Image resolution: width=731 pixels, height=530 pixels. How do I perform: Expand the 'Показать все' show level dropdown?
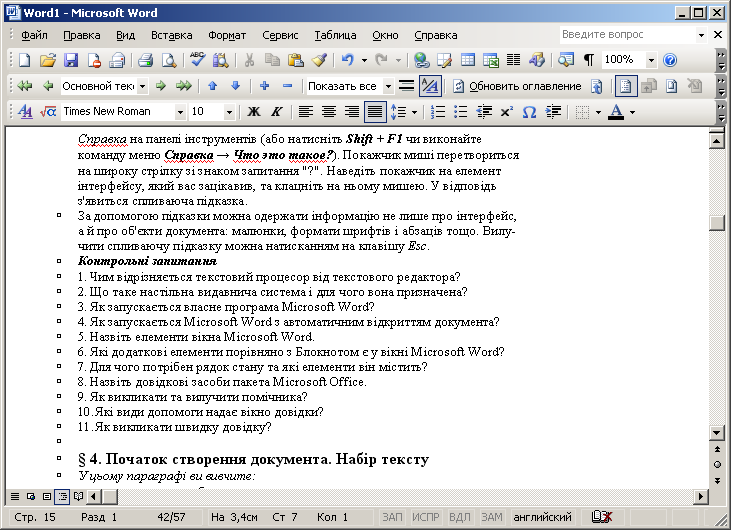point(388,86)
